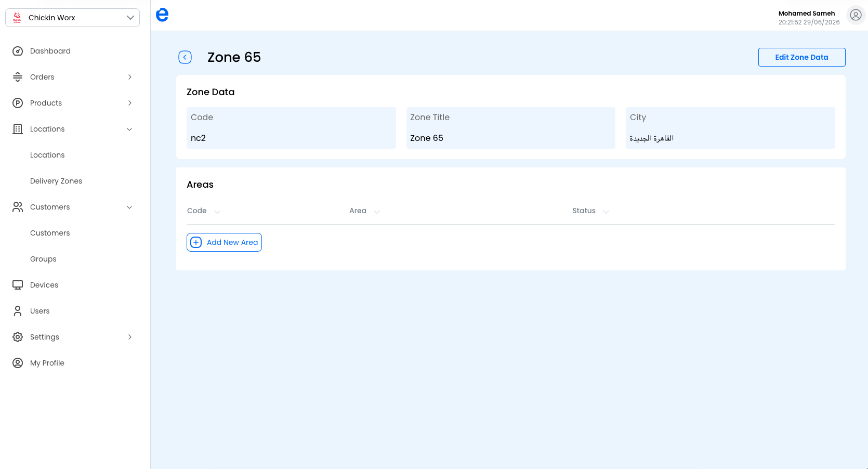Click the Chickin Worx brand logo
This screenshot has width=868, height=469.
pos(17,18)
